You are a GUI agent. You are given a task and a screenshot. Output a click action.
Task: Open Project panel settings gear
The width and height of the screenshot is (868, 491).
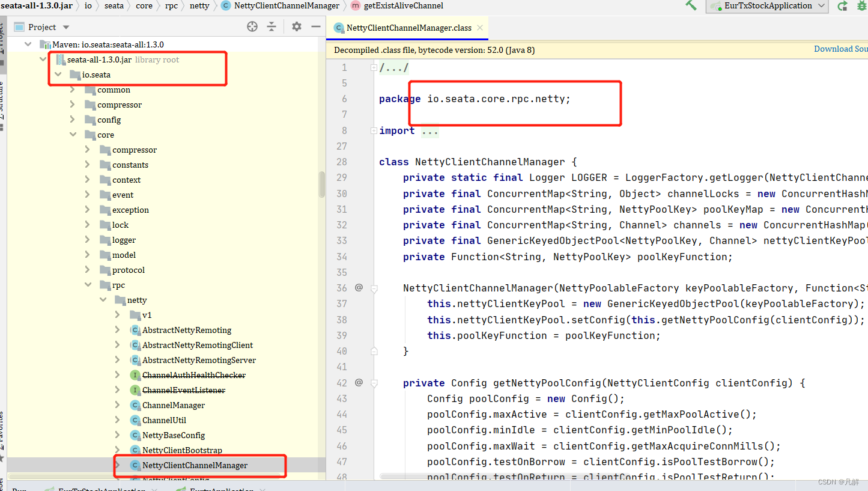click(x=297, y=26)
